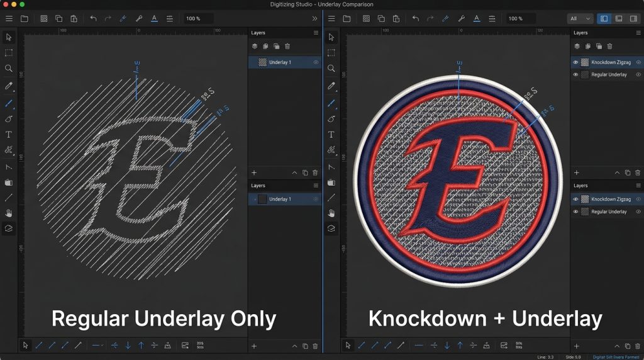Select the Text tool in left pane

[x=9, y=135]
